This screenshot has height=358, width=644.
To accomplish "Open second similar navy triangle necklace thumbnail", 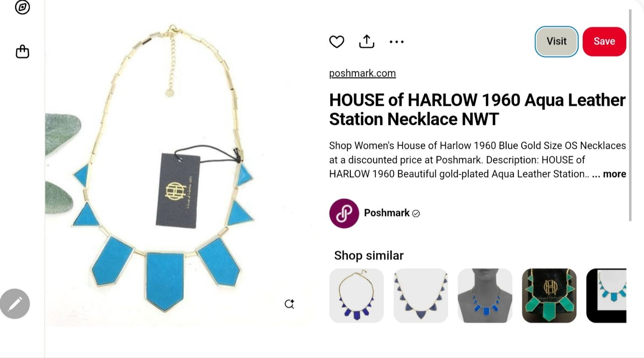I will point(421,295).
